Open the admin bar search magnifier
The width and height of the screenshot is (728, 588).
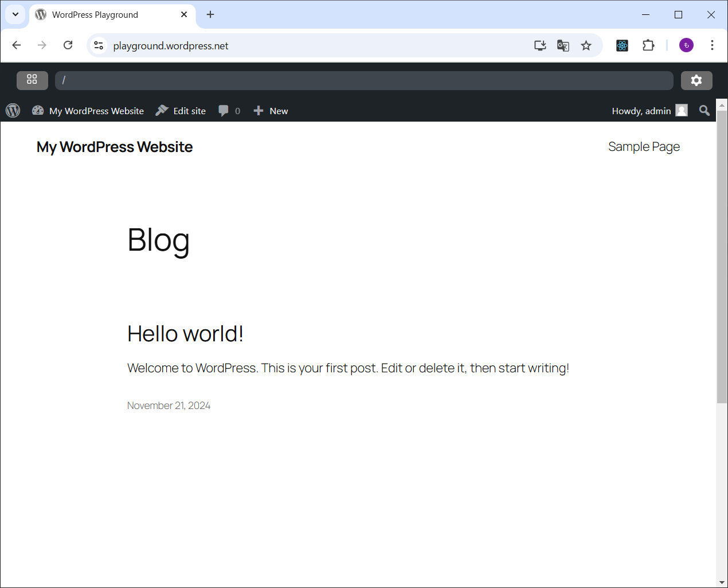(x=704, y=111)
